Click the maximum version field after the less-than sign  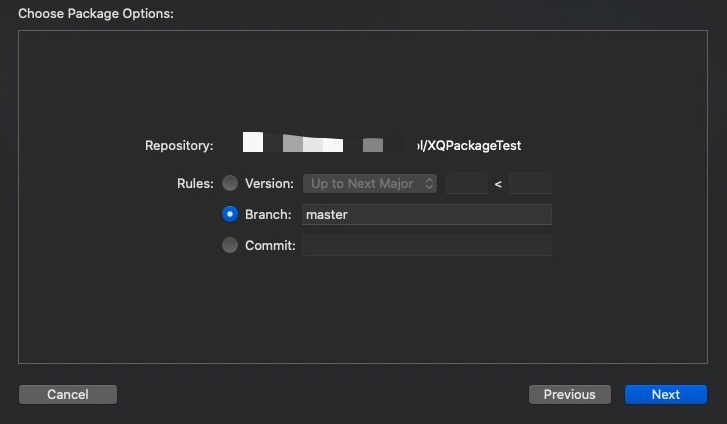[530, 183]
